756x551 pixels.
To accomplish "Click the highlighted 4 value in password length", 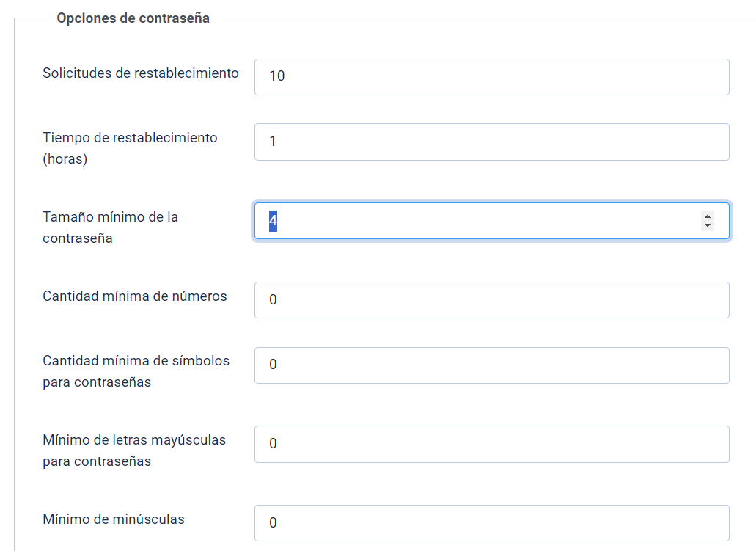I will pyautogui.click(x=273, y=221).
